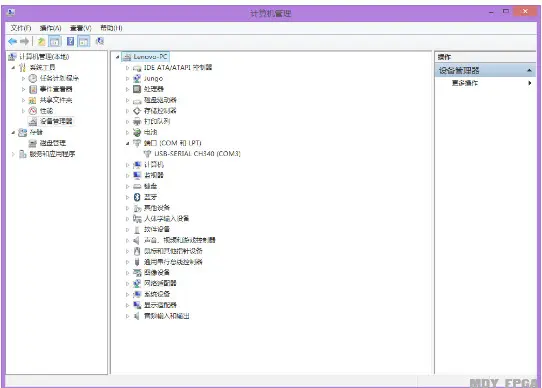Collapse the Lenovo-PC root node
The height and width of the screenshot is (388, 542).
[118, 57]
